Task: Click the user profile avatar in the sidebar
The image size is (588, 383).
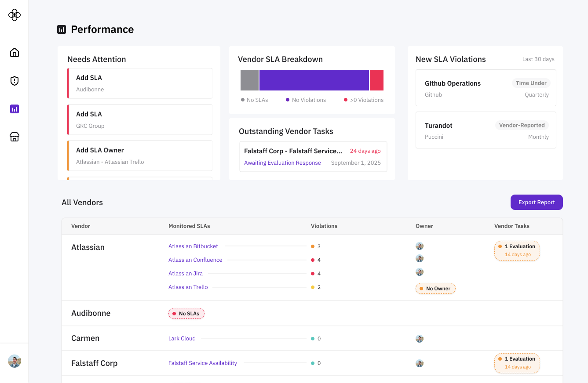Action: click(15, 361)
